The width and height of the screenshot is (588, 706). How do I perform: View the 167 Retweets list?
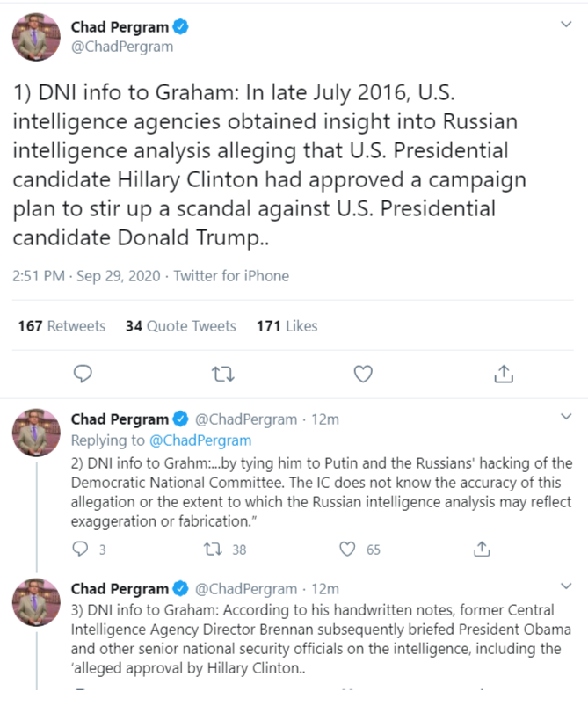[x=62, y=326]
